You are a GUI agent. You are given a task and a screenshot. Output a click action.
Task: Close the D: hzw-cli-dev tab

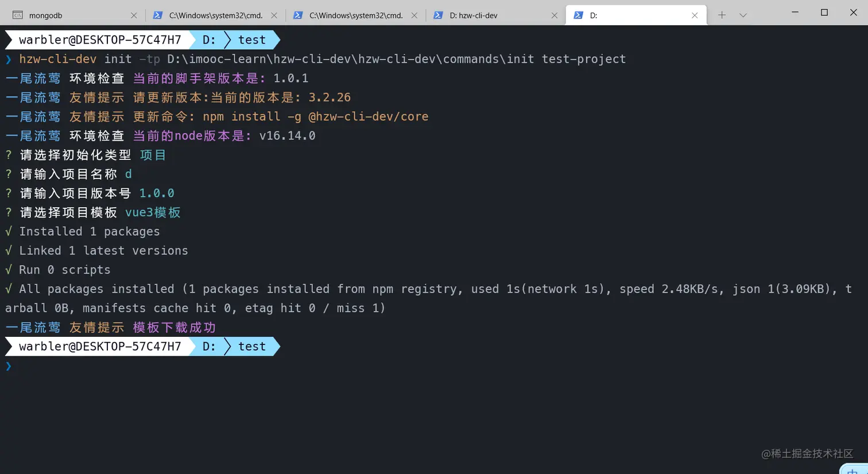(x=554, y=15)
